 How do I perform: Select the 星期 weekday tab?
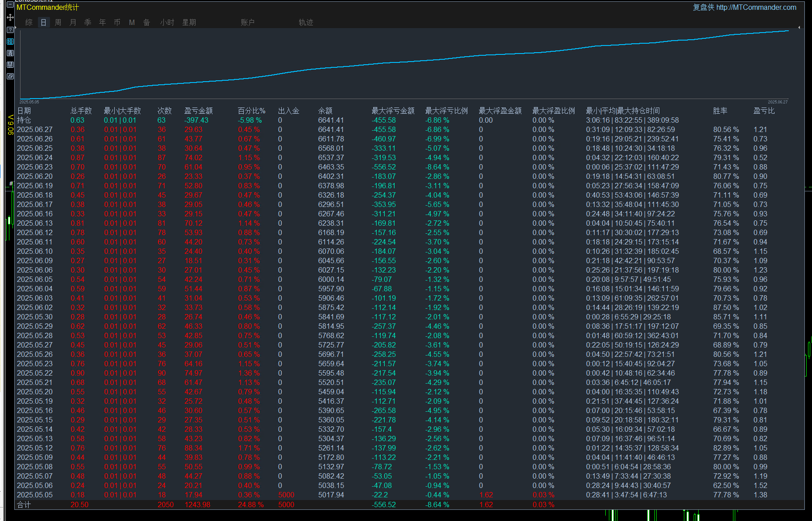point(189,22)
